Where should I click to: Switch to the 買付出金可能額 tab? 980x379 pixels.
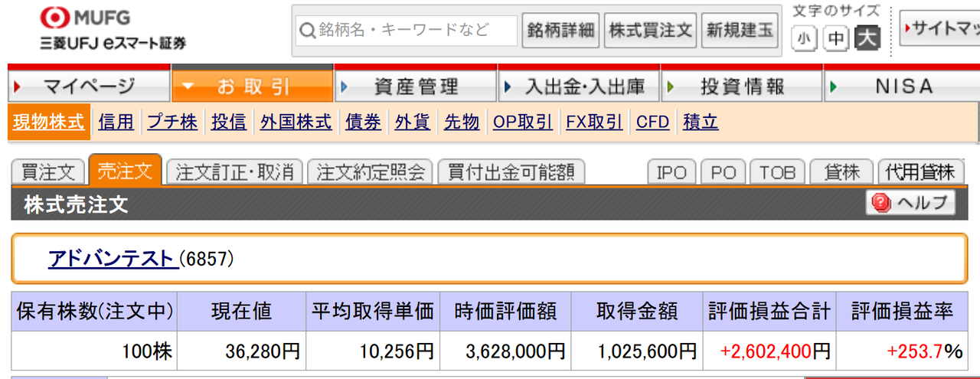click(511, 172)
